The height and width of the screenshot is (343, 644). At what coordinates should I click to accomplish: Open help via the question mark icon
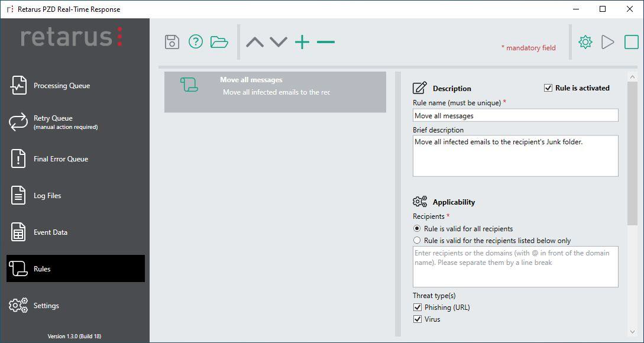point(196,42)
